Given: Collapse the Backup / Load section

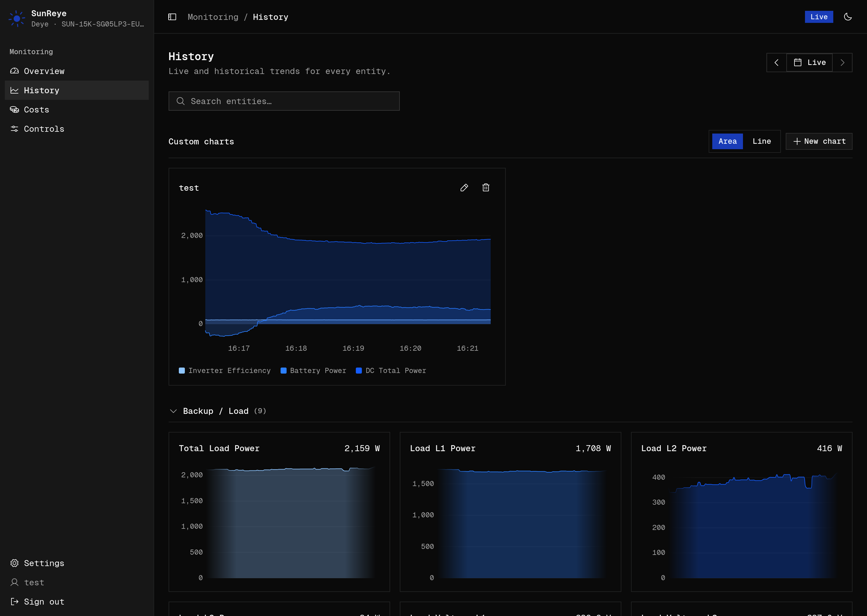Looking at the screenshot, I should 173,411.
